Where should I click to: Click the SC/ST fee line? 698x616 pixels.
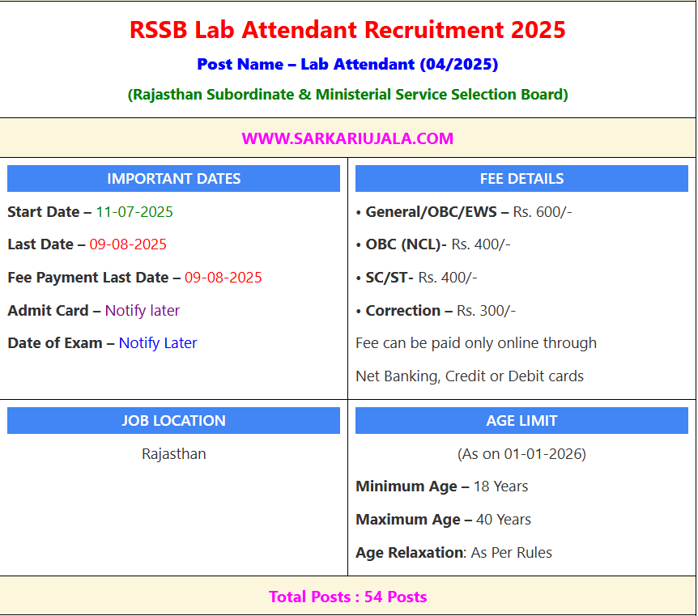click(417, 278)
